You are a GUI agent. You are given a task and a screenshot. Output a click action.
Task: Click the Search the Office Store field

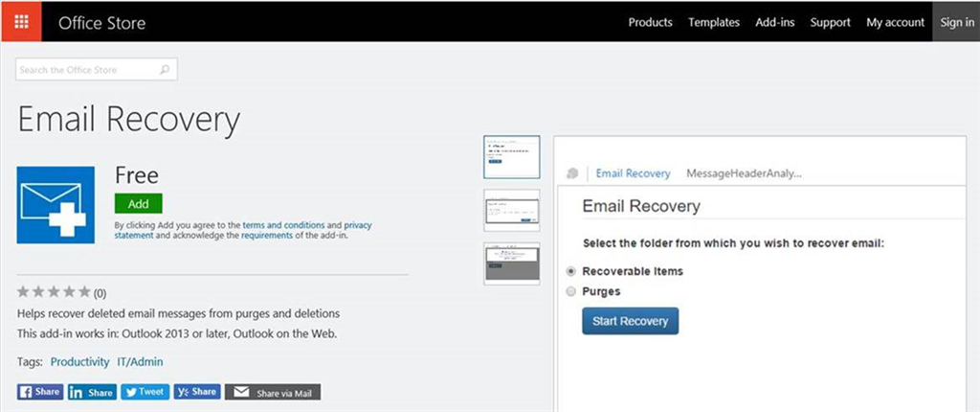pyautogui.click(x=97, y=70)
